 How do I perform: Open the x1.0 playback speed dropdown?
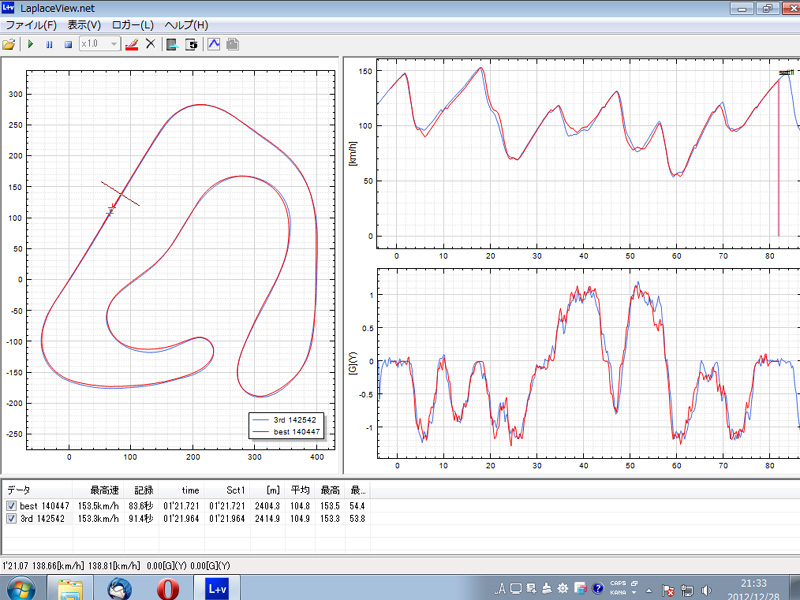(100, 44)
